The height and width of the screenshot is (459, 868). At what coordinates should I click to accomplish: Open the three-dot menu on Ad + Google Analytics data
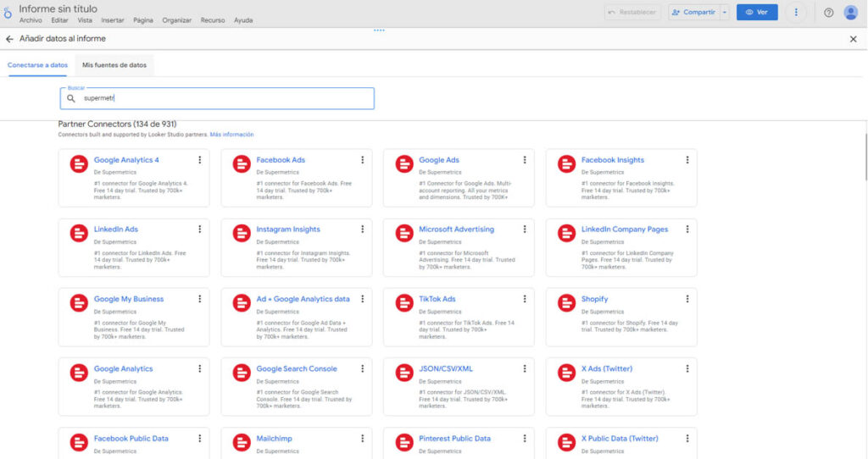363,299
